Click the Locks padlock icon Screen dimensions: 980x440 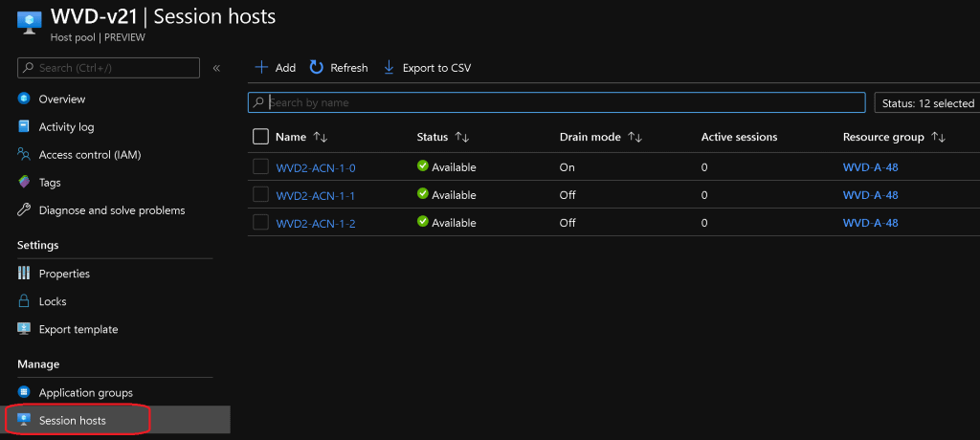pos(24,301)
